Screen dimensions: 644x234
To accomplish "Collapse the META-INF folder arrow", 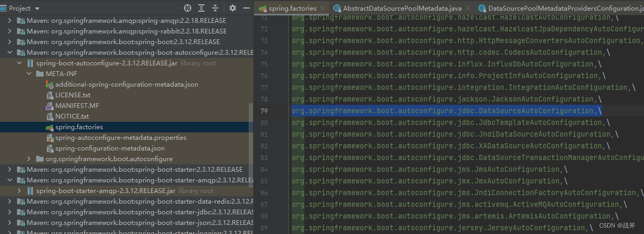I will click(30, 73).
